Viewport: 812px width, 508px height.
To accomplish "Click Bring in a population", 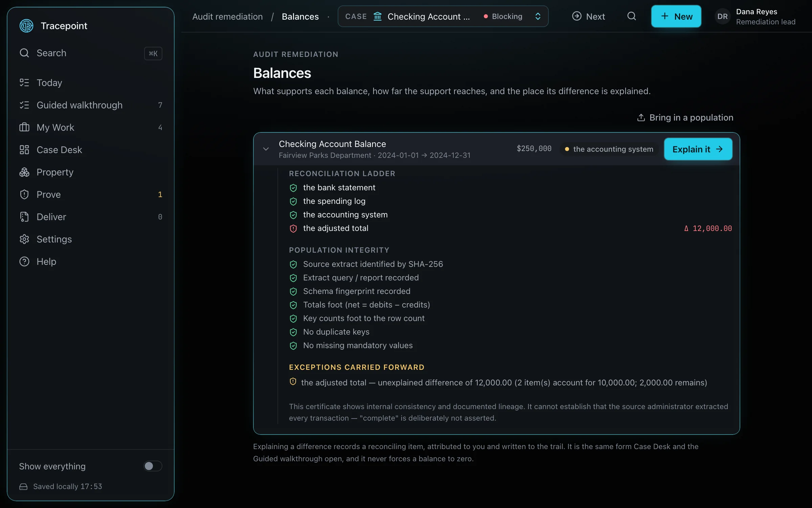I will [685, 118].
